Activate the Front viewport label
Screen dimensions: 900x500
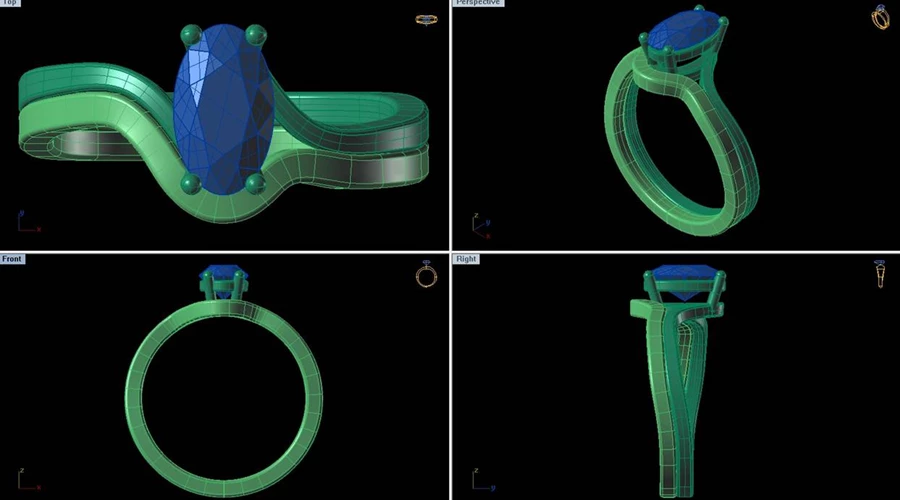click(12, 259)
